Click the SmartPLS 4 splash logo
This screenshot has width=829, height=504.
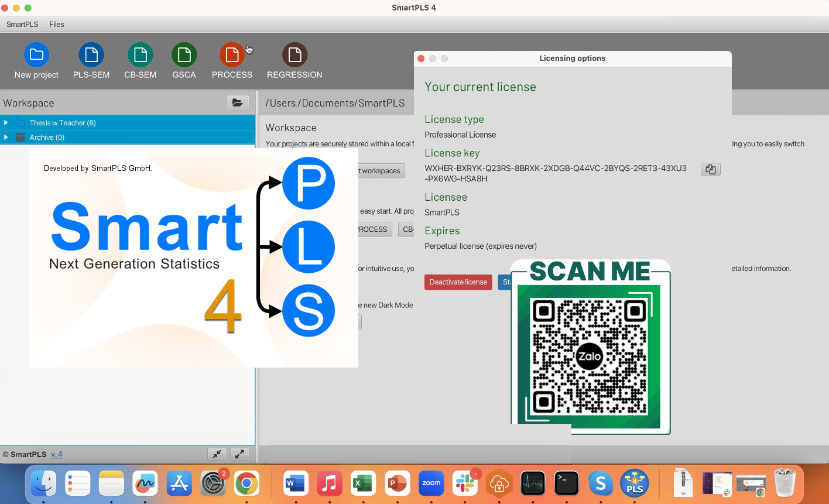click(x=194, y=258)
